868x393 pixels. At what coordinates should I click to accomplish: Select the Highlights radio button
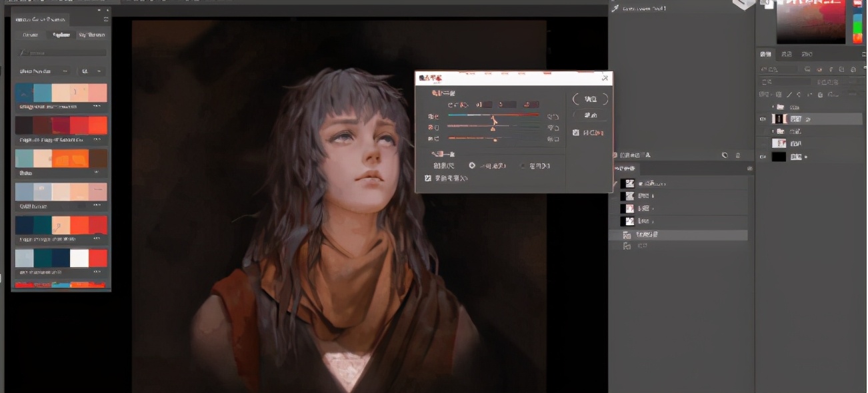(x=523, y=165)
